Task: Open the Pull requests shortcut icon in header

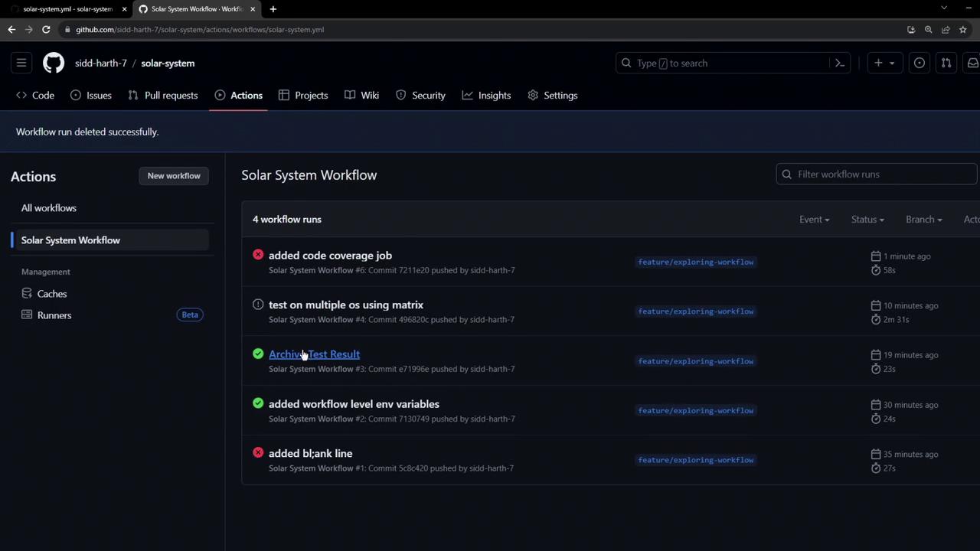Action: (x=946, y=63)
